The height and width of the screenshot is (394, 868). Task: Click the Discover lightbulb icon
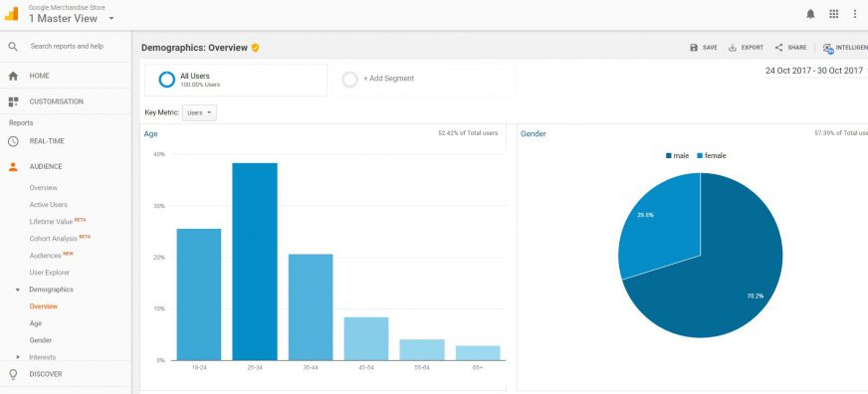click(x=13, y=375)
